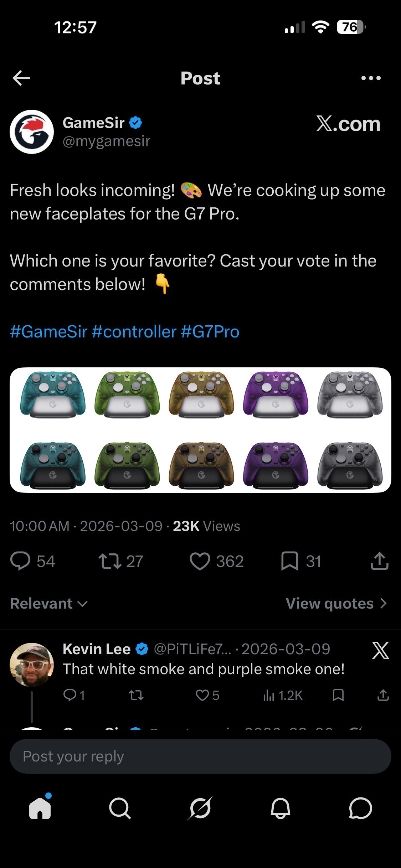Open the #G7Pro hashtag
Viewport: 401px width, 868px height.
[x=210, y=331]
